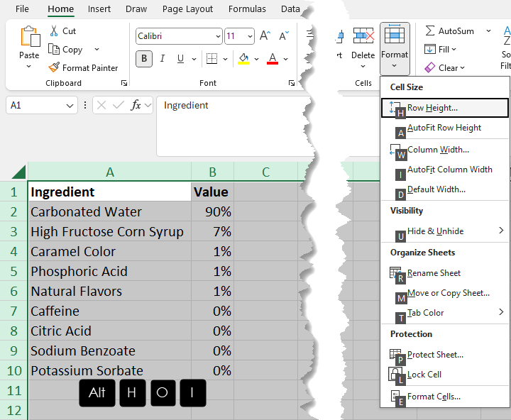511x420 pixels.
Task: Switch to the Page Layout tab
Action: click(x=187, y=9)
